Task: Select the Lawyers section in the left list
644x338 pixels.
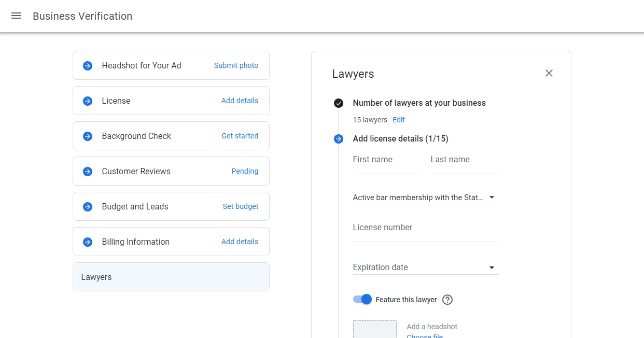Action: (171, 277)
